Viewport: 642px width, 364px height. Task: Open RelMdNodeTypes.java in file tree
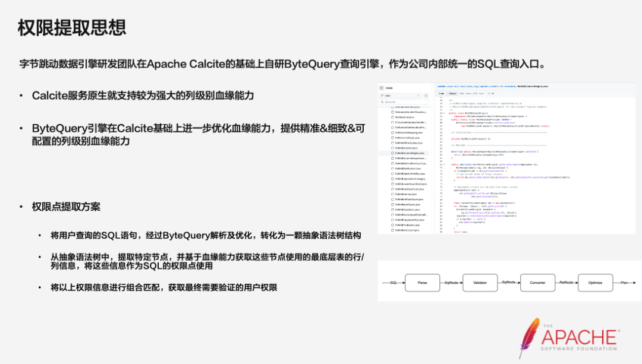407,204
